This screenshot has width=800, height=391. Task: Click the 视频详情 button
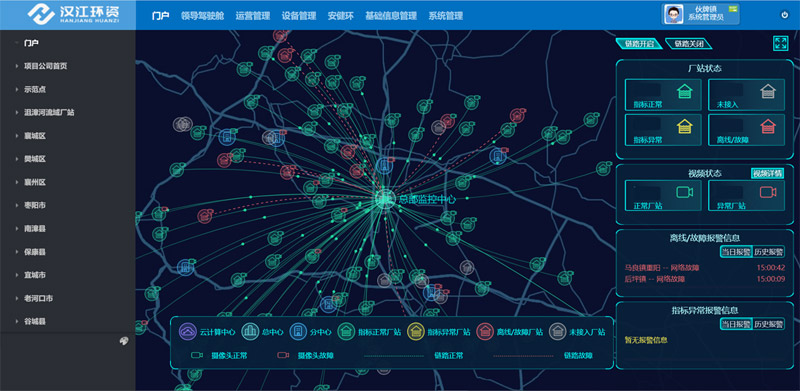[767, 174]
